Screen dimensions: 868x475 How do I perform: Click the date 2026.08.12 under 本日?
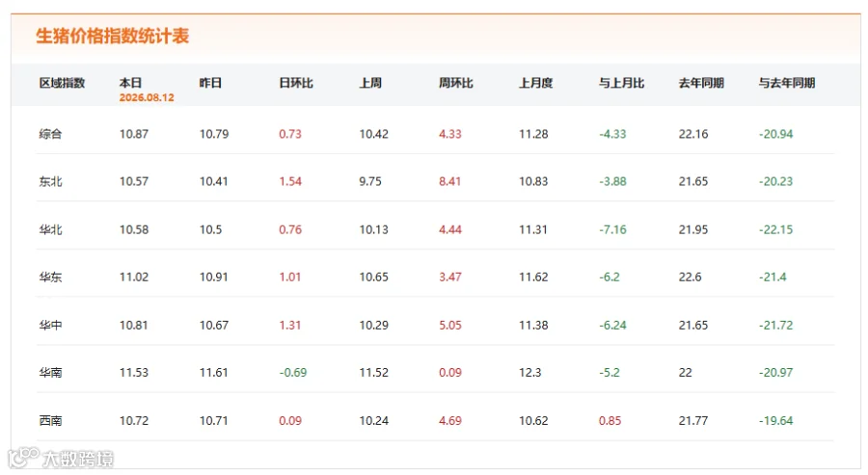click(147, 97)
